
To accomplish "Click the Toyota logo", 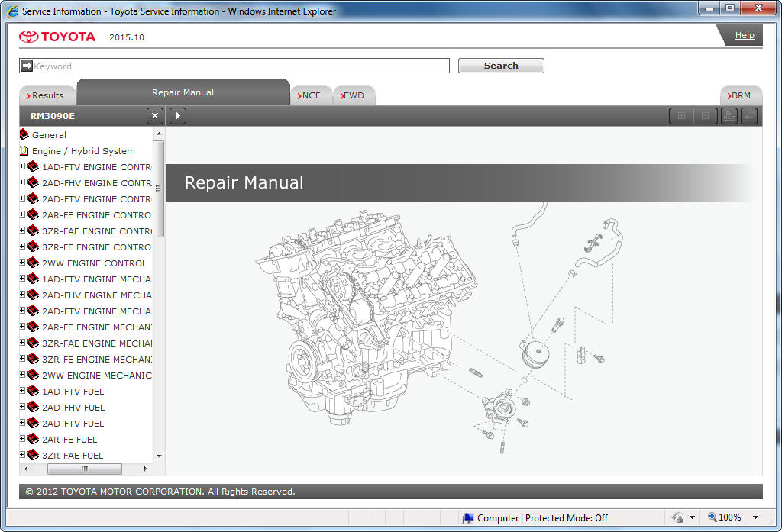I will point(57,37).
